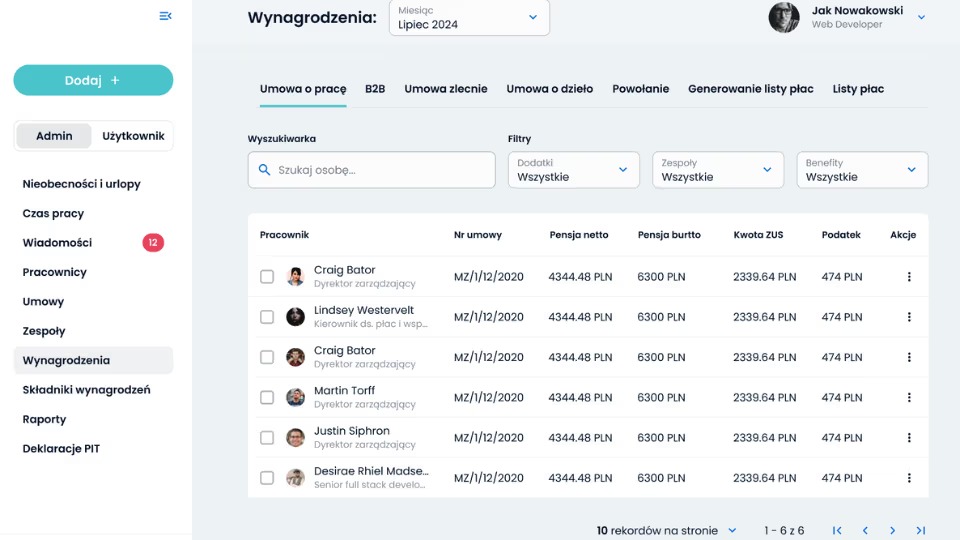Screen dimensions: 960x540
Task: Go to previous page of records
Action: pyautogui.click(x=865, y=531)
